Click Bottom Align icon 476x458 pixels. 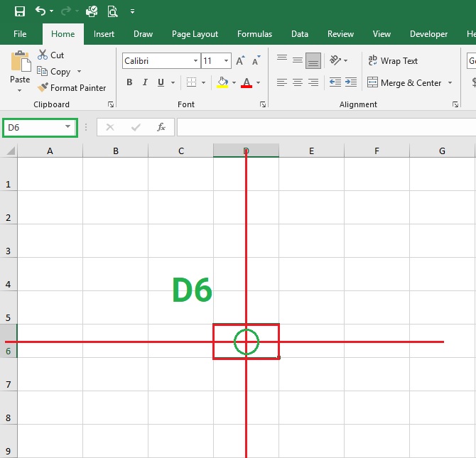coord(313,60)
